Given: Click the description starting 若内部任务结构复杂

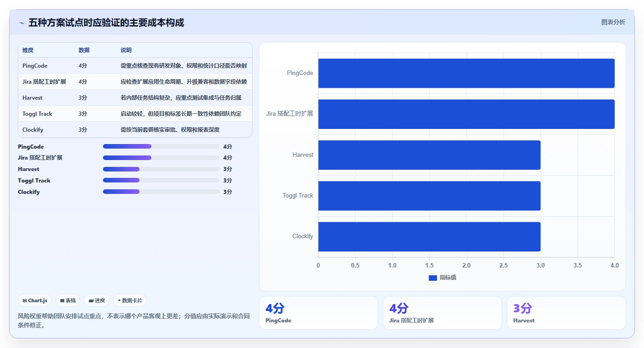Looking at the screenshot, I should tap(181, 98).
